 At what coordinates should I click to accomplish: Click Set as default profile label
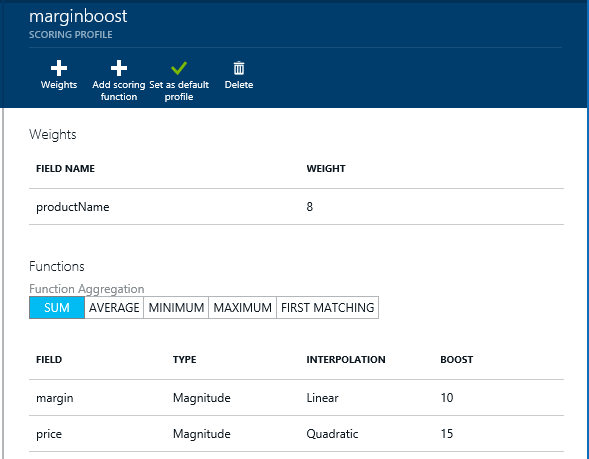click(179, 91)
